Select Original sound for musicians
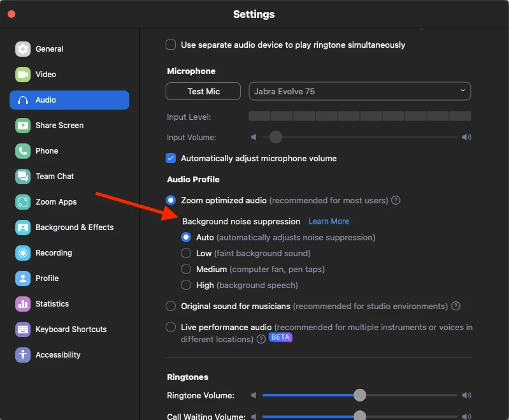Image resolution: width=509 pixels, height=420 pixels. tap(171, 306)
